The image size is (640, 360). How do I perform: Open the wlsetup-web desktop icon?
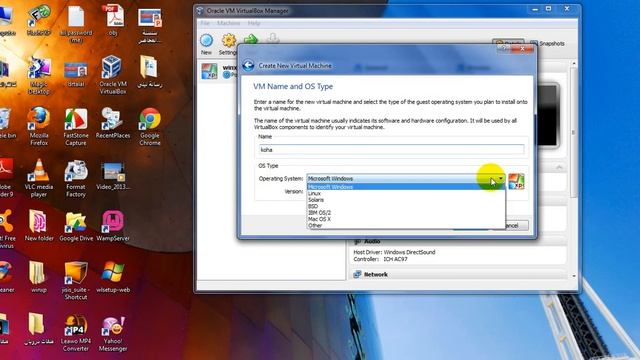[113, 273]
